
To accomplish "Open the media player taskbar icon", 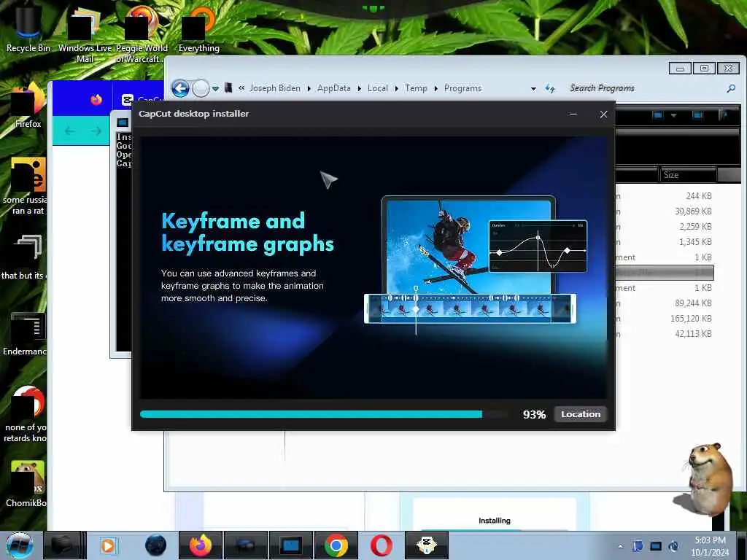I will (x=109, y=545).
